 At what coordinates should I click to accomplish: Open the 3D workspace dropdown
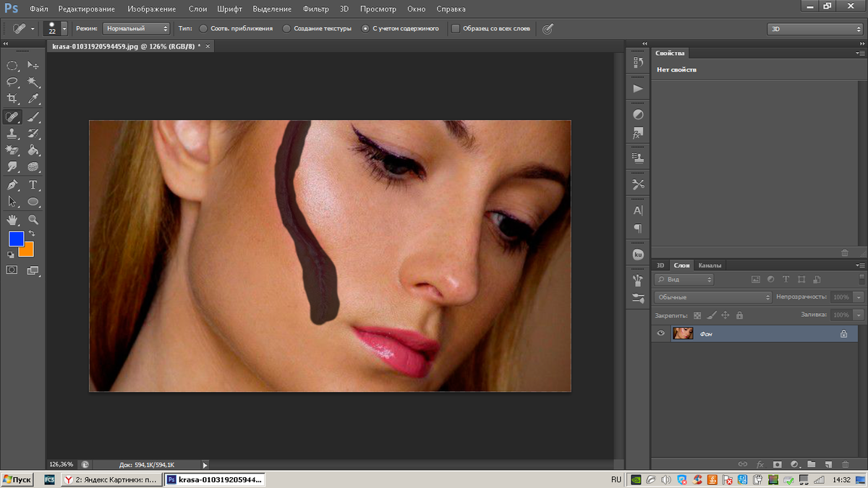point(814,29)
